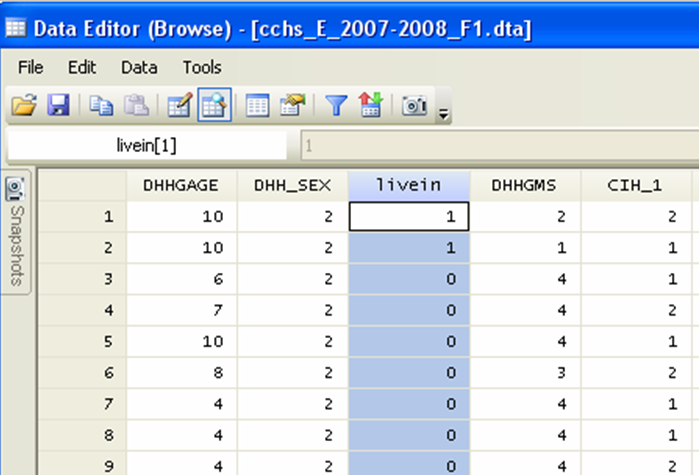Click the Save floppy disk icon
Viewport: 700px width, 475px height.
58,105
